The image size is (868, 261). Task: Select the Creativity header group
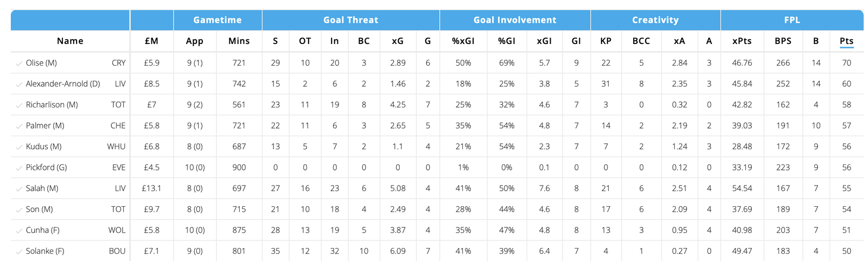(x=655, y=20)
